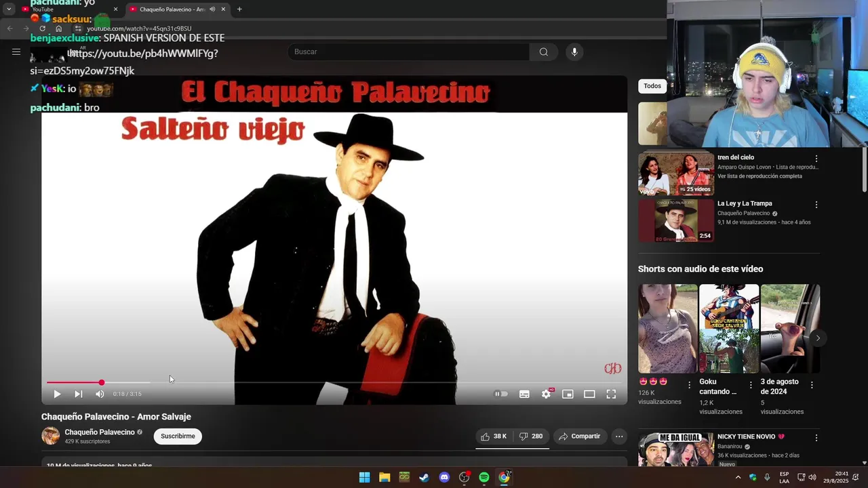
Task: Activate the miniplayer icon
Action: coord(568,394)
